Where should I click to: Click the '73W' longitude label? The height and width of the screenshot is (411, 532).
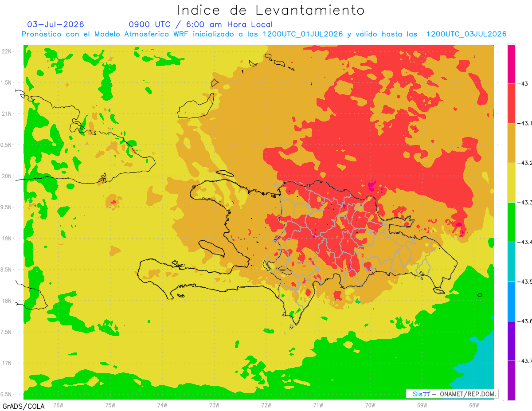(x=214, y=405)
